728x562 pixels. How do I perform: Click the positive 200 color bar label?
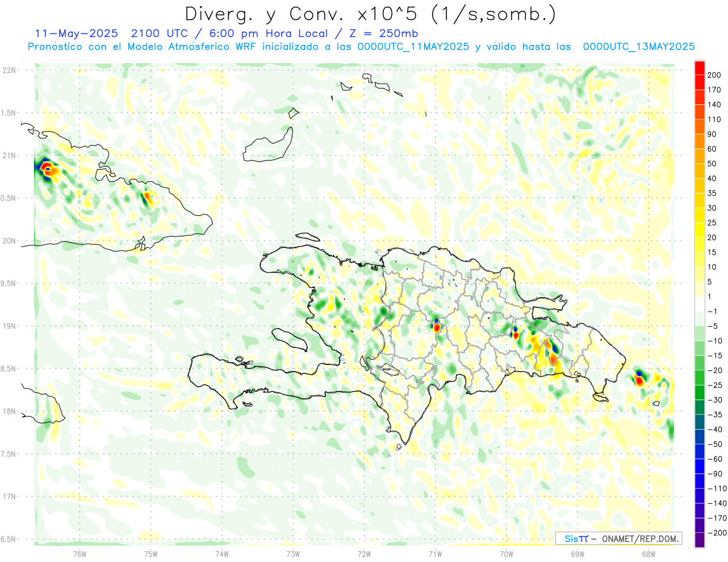pyautogui.click(x=714, y=75)
